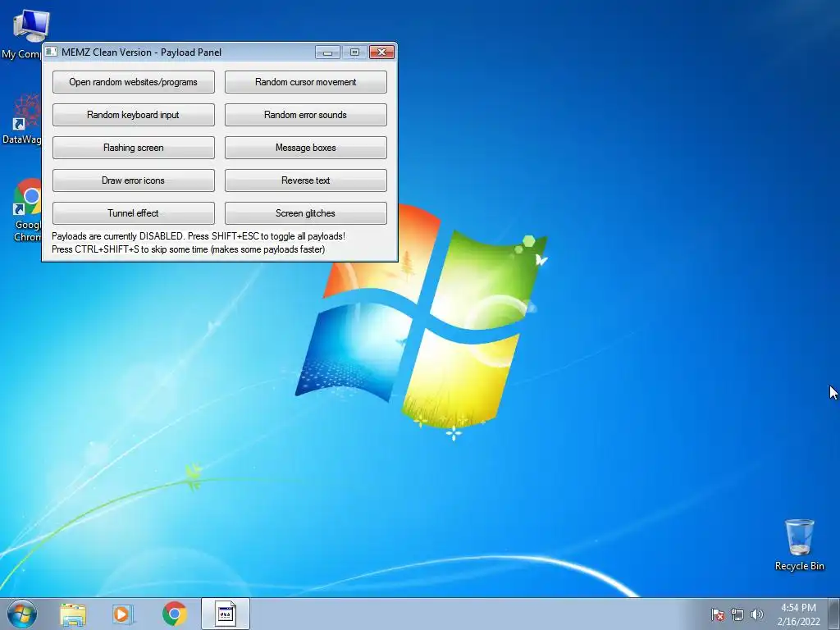Close the MEMZ Payload Panel window

(382, 52)
